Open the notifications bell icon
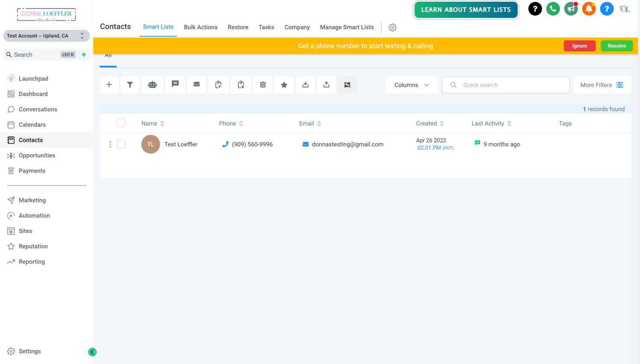Viewport: 640px width, 364px height. pyautogui.click(x=589, y=9)
